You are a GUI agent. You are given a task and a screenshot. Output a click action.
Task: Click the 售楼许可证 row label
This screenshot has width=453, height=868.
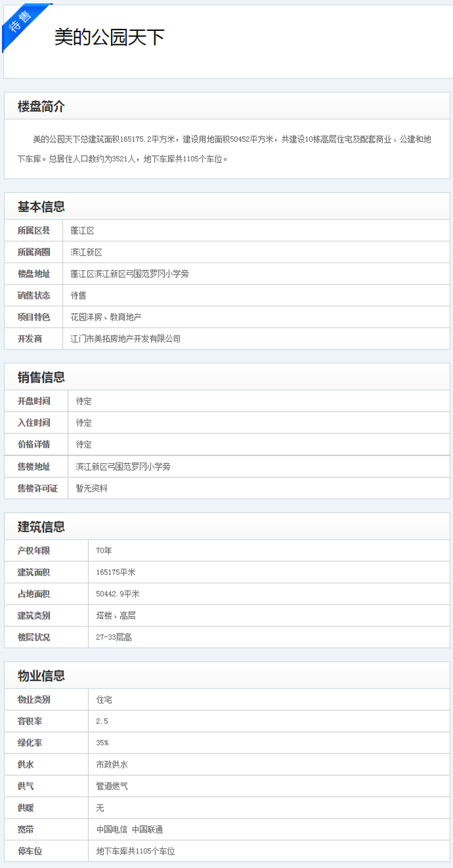coord(38,488)
